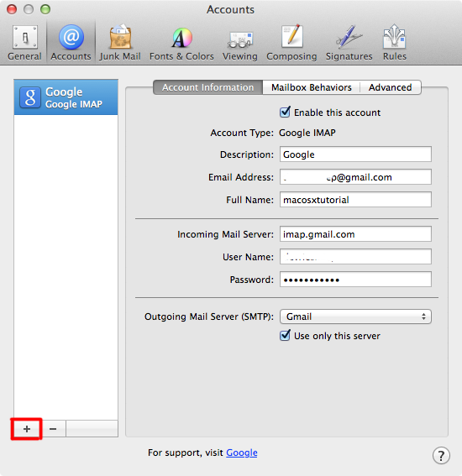This screenshot has width=462, height=476.
Task: Open the Signatures pane
Action: click(349, 43)
